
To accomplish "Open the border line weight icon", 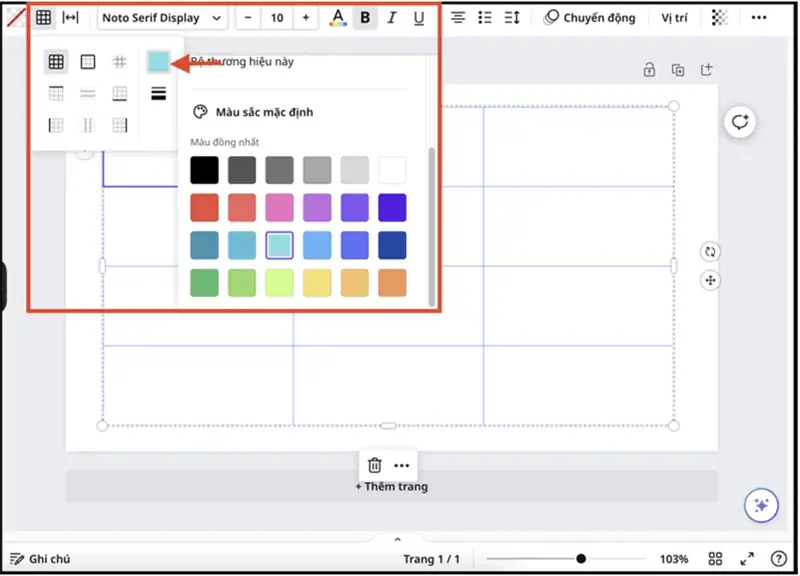I will point(158,94).
